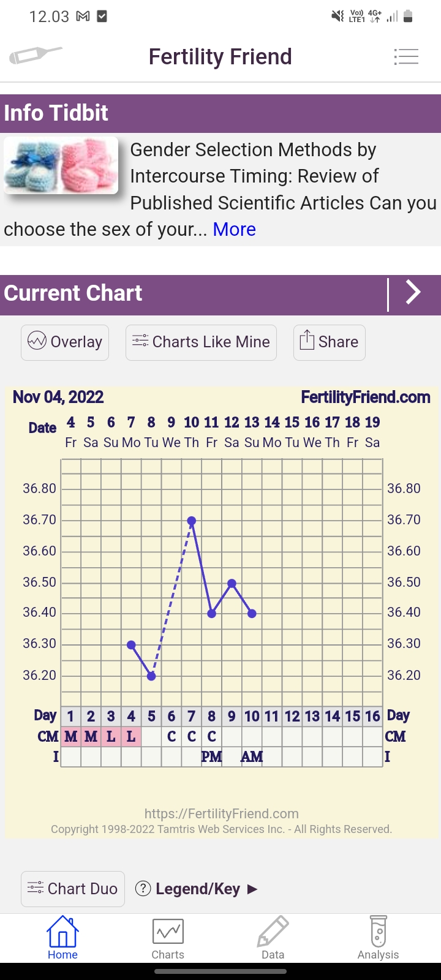Screen dimensions: 441x980
Task: Open the Analysis tab
Action: (x=378, y=938)
